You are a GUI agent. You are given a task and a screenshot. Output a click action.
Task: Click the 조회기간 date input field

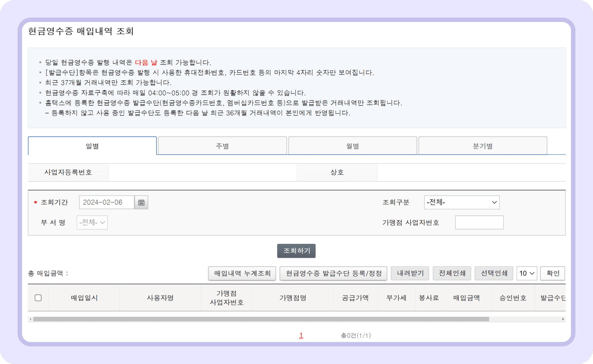click(107, 202)
